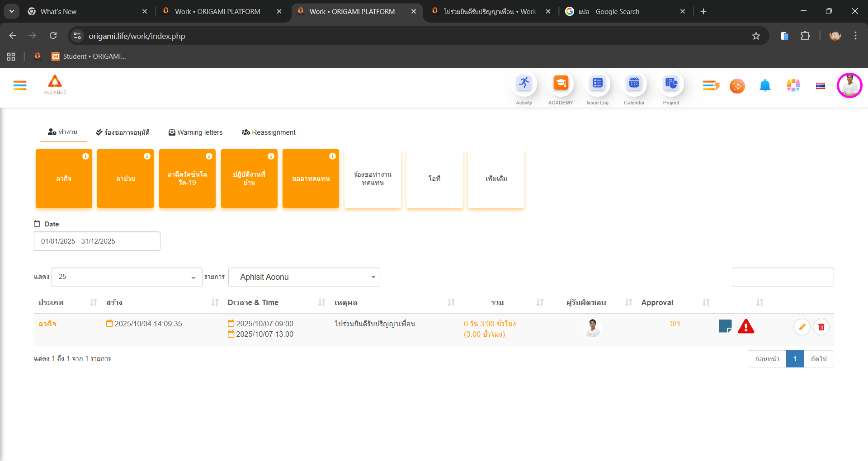Open the ACADEMY icon
Viewport: 868px width, 461px height.
tap(561, 84)
